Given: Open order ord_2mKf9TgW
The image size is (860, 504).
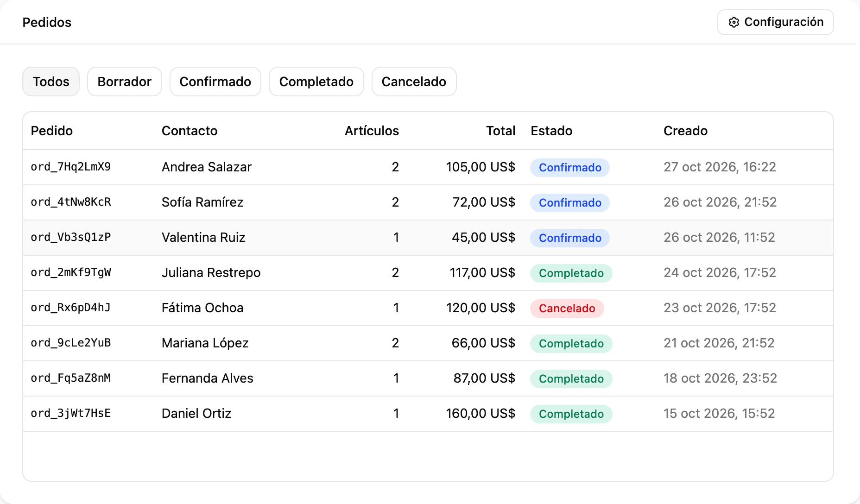Looking at the screenshot, I should tap(71, 272).
